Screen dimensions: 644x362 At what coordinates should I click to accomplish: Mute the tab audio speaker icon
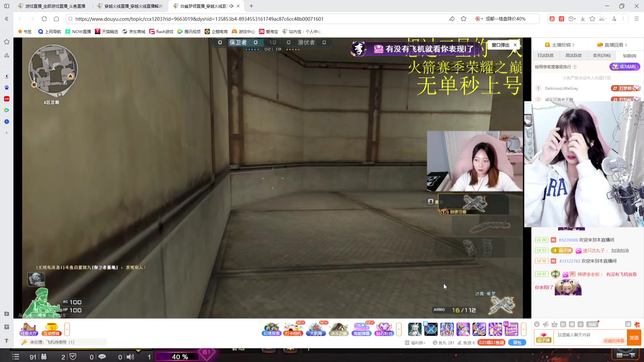[x=231, y=6]
